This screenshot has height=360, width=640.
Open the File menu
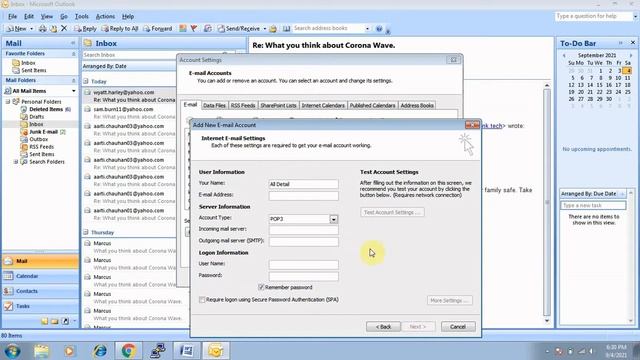point(13,16)
